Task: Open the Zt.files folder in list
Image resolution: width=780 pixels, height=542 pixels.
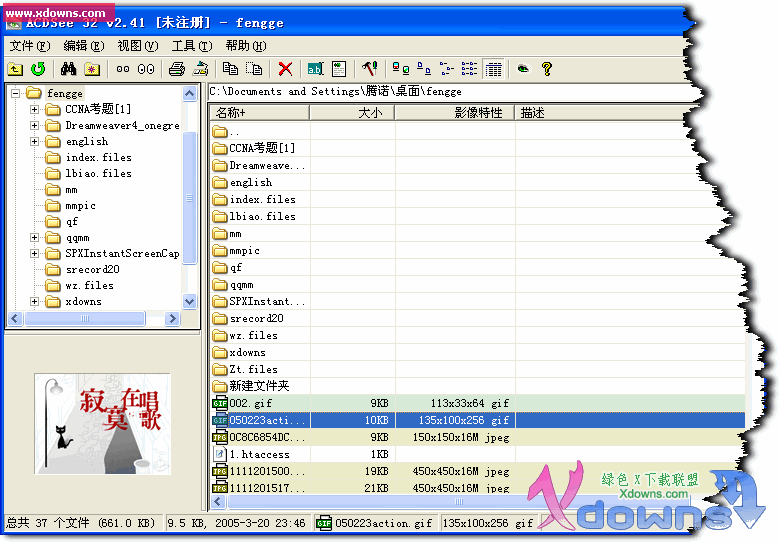Action: tap(245, 369)
